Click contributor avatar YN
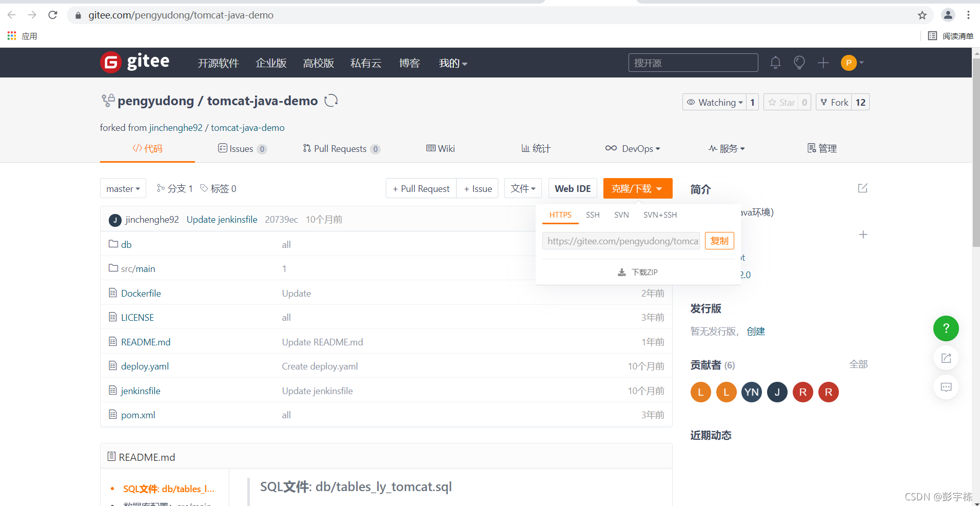Viewport: 980px width, 506px height. [752, 392]
